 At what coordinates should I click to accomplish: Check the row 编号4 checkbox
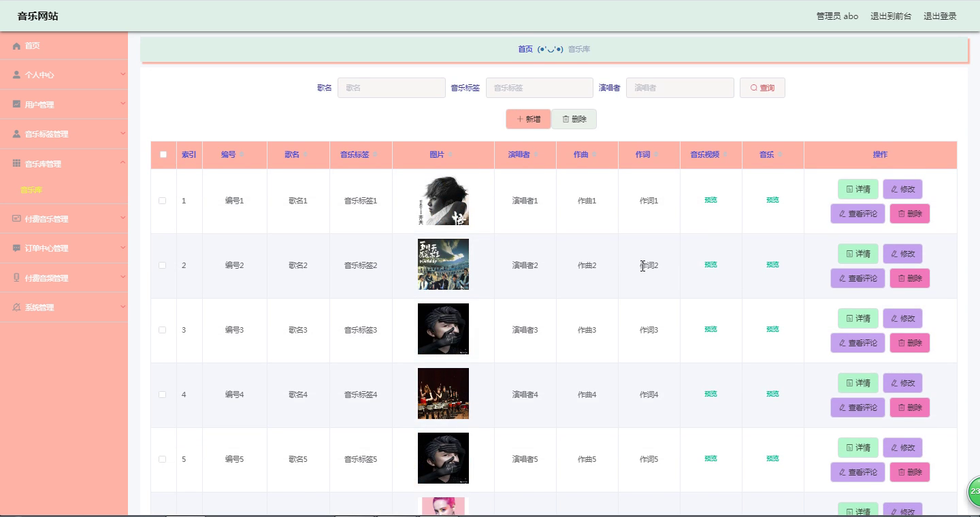[162, 395]
